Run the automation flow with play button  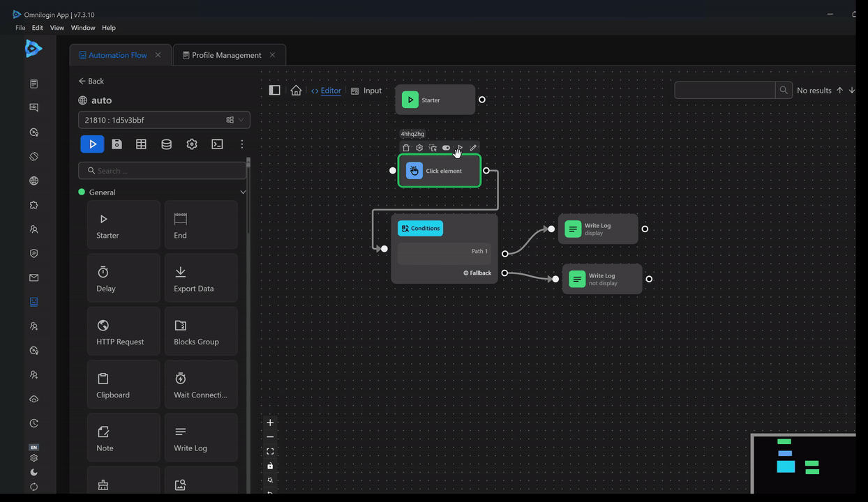click(92, 144)
